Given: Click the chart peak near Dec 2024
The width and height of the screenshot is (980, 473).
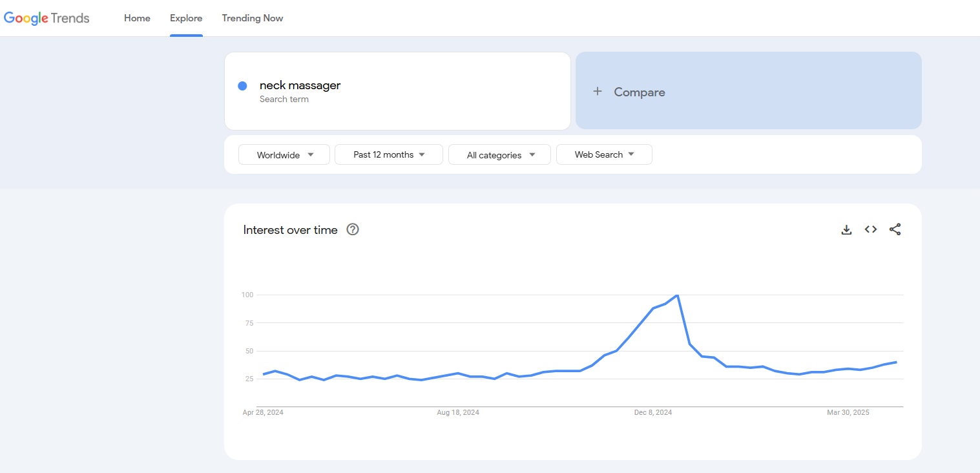Looking at the screenshot, I should 677,295.
